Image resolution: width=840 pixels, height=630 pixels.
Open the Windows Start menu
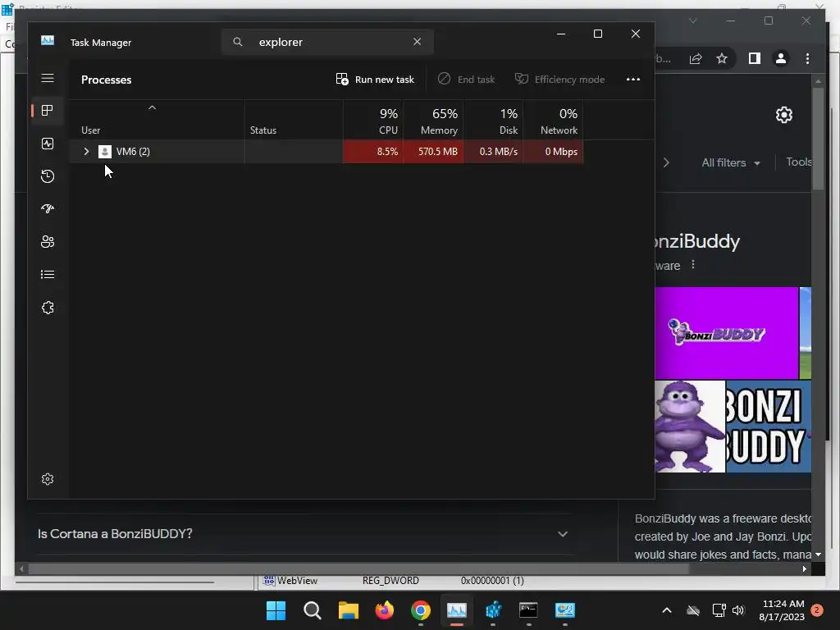coord(276,610)
